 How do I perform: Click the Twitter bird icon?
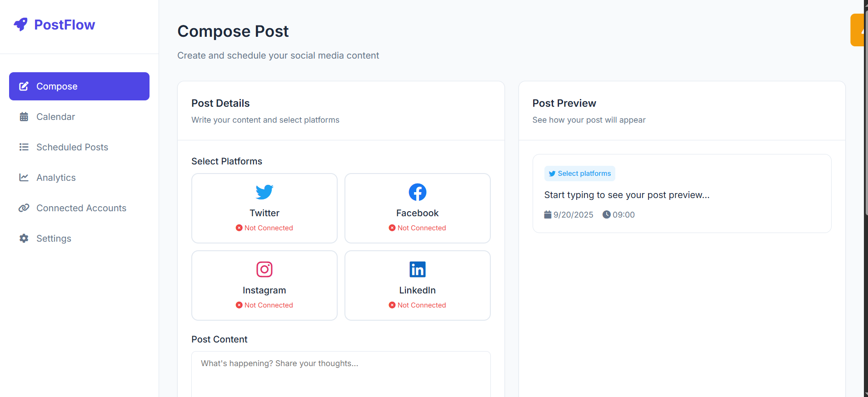(x=264, y=192)
